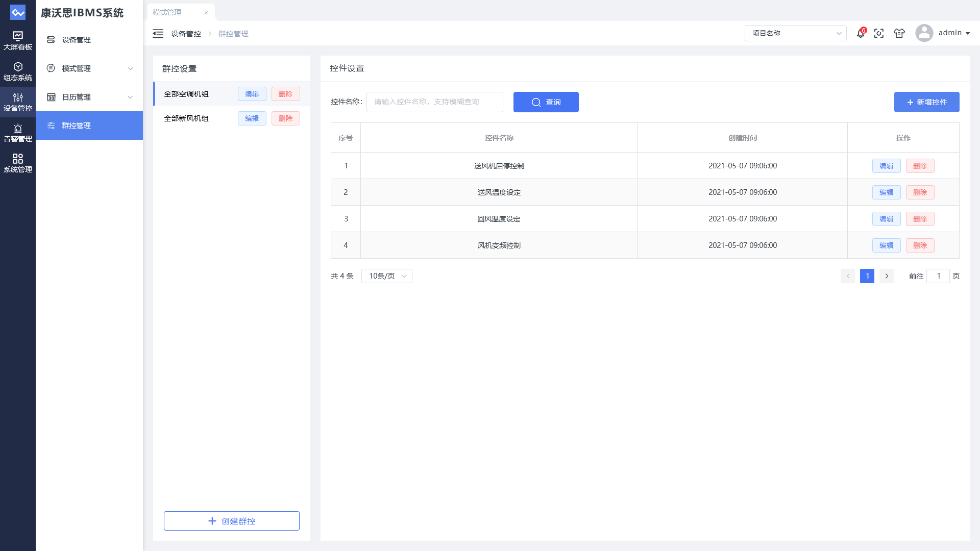The width and height of the screenshot is (980, 551).
Task: Click the notification bell icon
Action: (x=861, y=33)
